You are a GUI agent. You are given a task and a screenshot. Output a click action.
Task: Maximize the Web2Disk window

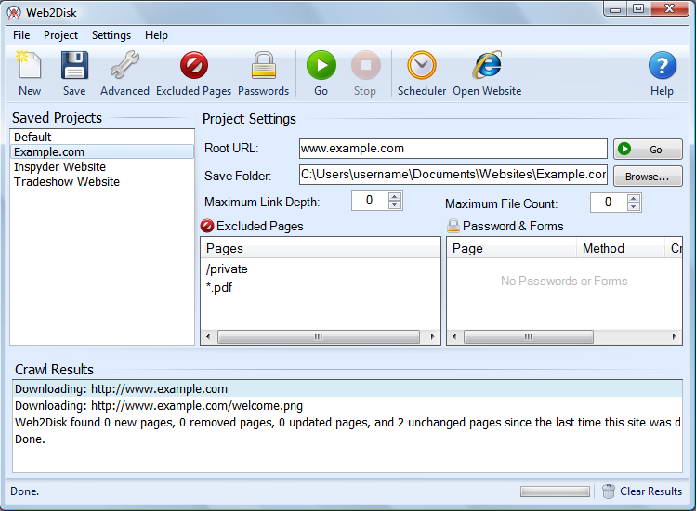[639, 9]
